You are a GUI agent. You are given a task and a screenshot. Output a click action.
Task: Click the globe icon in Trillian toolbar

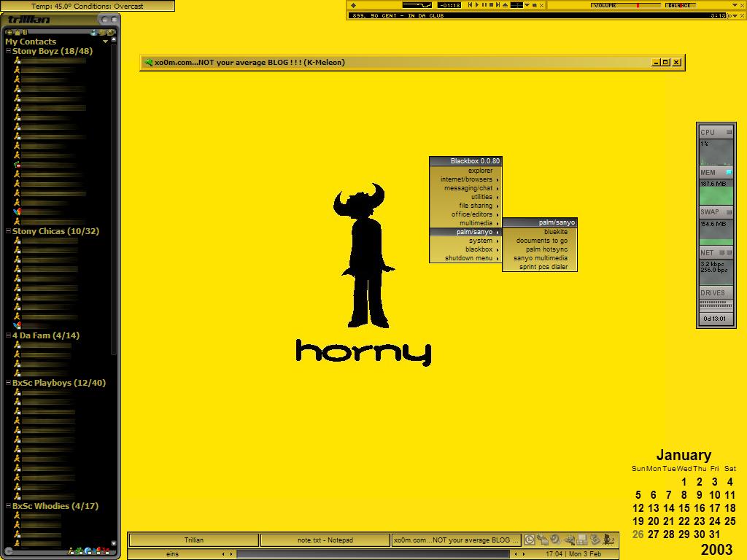111,32
